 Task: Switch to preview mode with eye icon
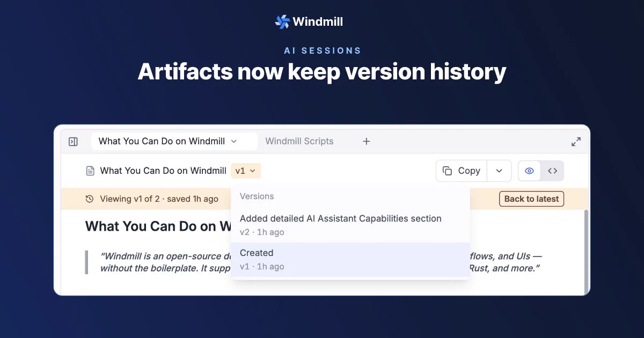530,171
